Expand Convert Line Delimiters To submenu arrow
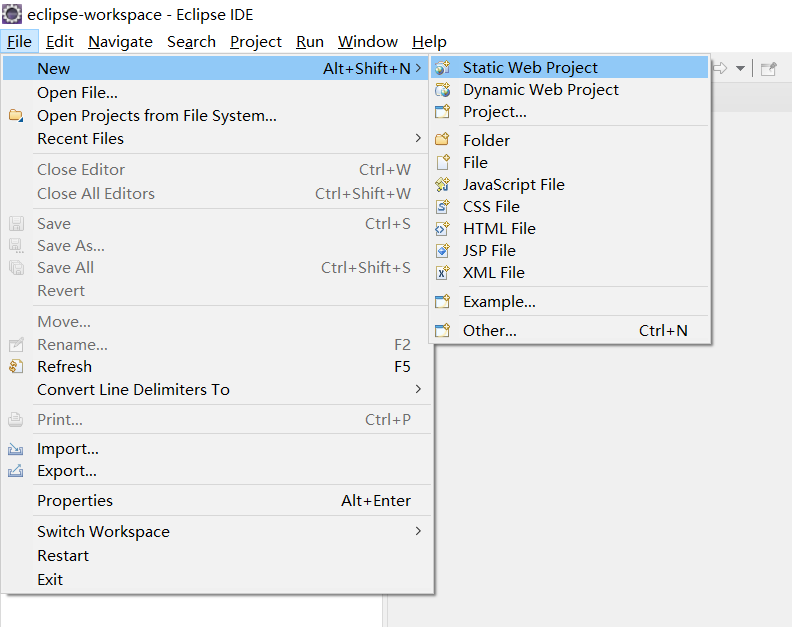The image size is (792, 627). 418,389
